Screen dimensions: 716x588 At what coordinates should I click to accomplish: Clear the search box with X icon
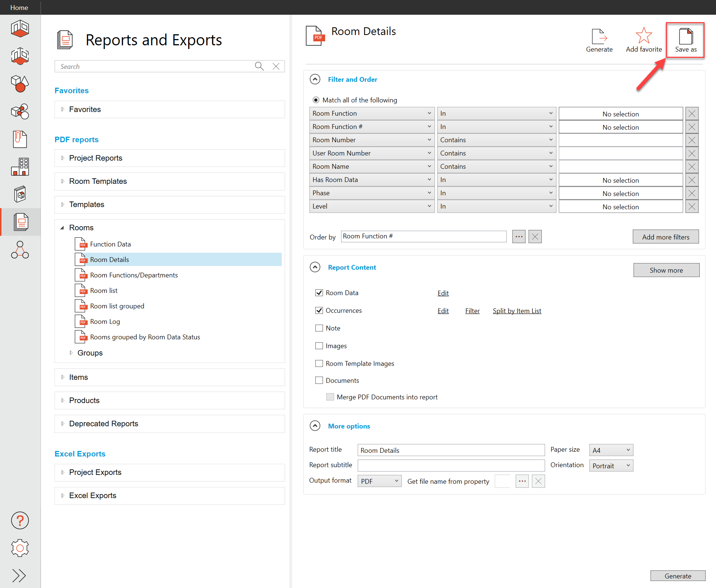(x=276, y=66)
